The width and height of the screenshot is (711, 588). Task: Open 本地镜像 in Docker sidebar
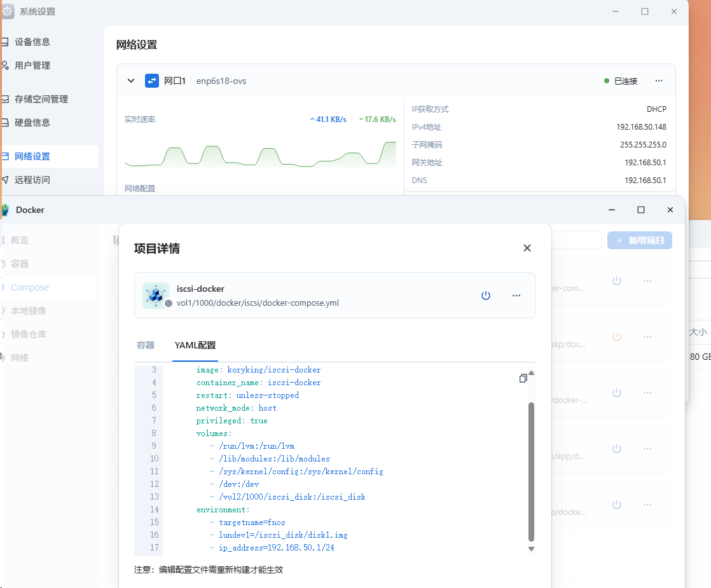(29, 311)
